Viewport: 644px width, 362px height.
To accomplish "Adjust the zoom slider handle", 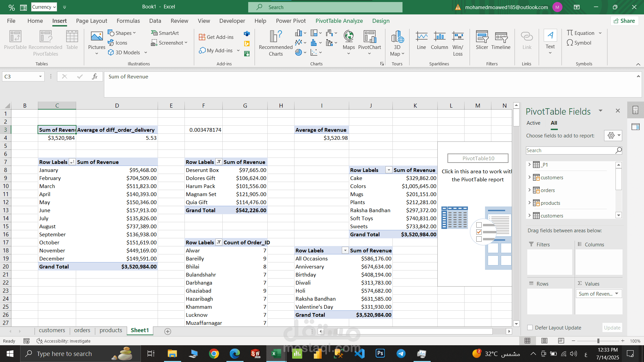I will pos(598,341).
